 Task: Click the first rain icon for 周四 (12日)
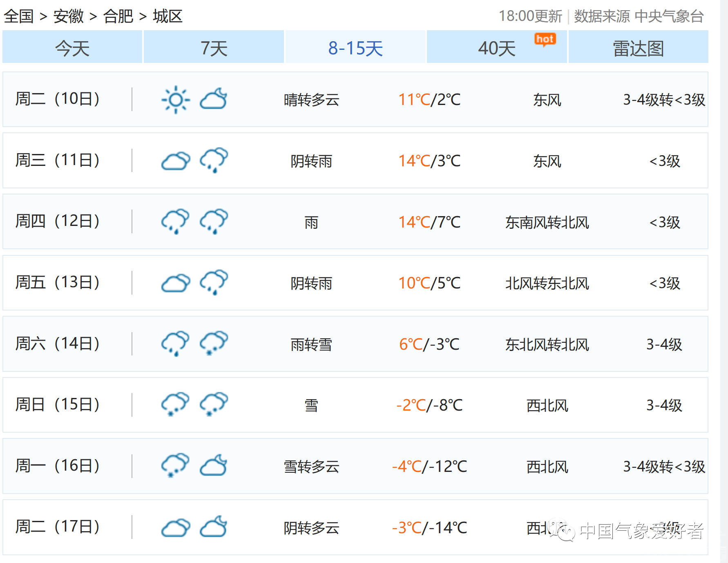tap(176, 221)
